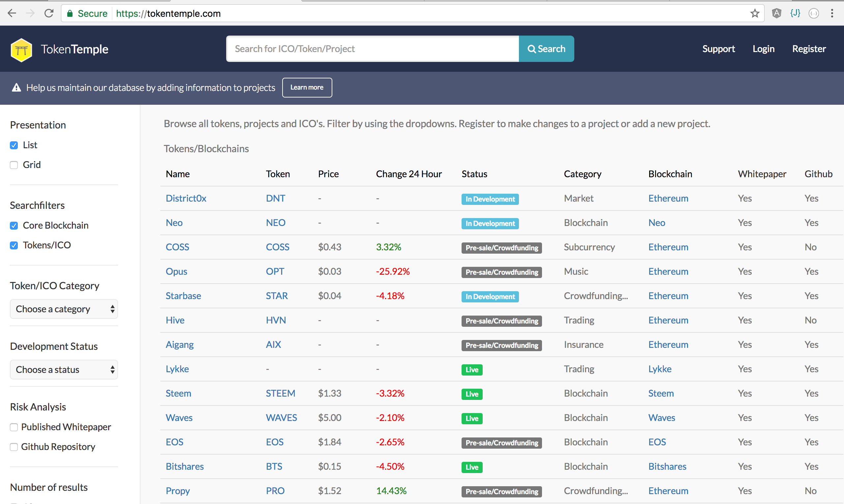Enable the Grid presentation checkbox
The image size is (844, 504).
[14, 165]
